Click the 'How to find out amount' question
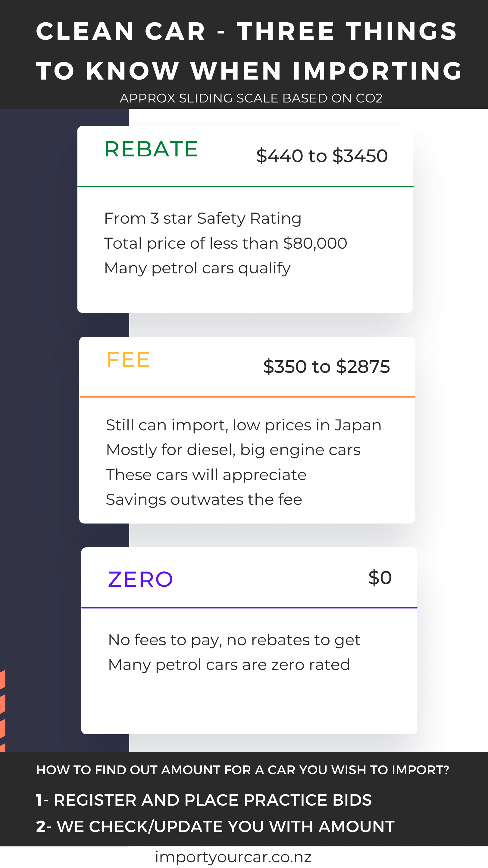The width and height of the screenshot is (488, 868). point(242,770)
